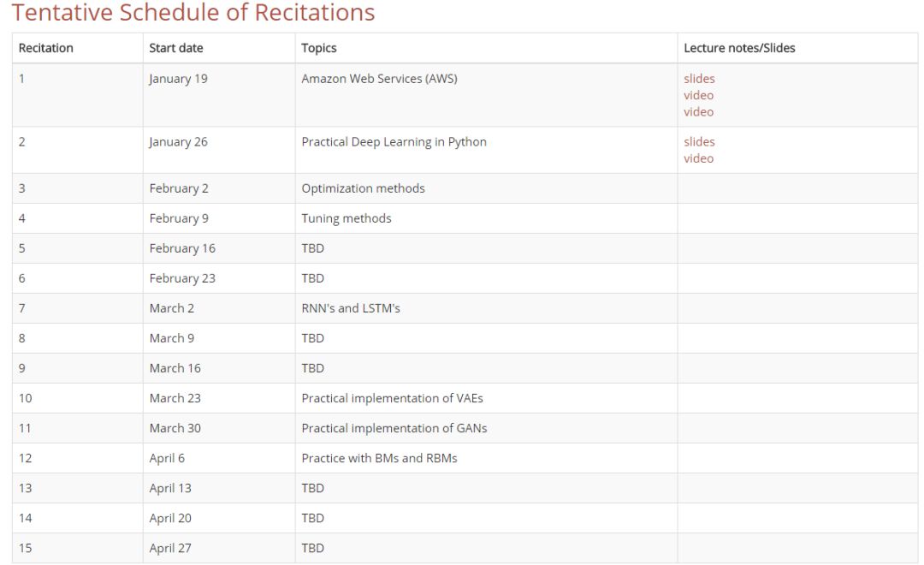Click the April 20 start date
Screen dimensions: 924x565
[170, 519]
